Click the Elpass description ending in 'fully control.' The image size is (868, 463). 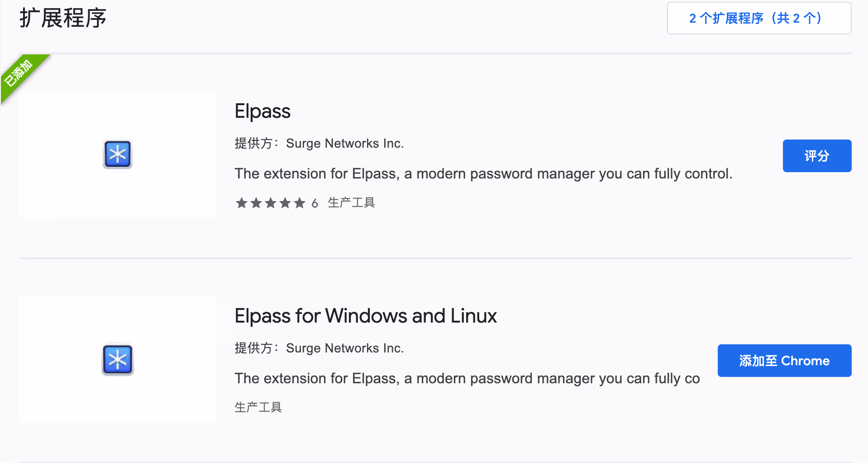[x=483, y=174]
